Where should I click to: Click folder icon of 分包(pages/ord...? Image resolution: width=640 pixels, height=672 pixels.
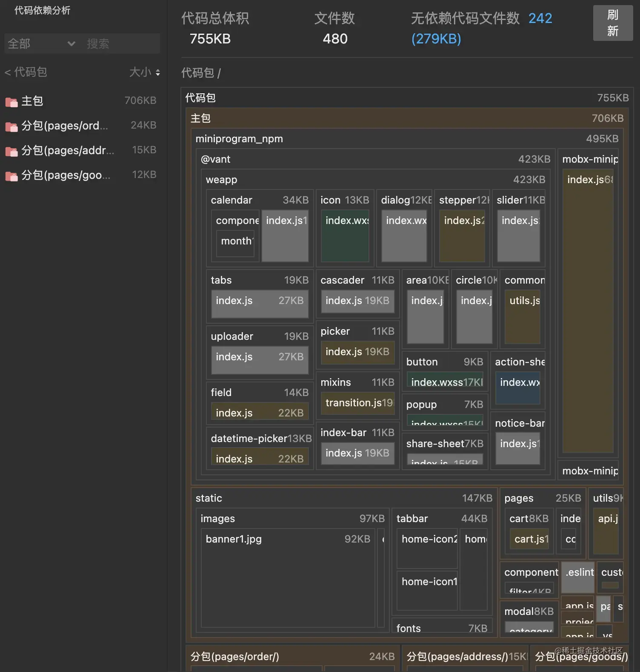(11, 126)
